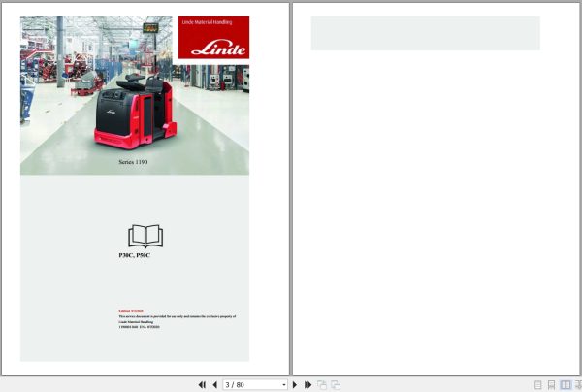The image size is (582, 392).
Task: Jump to the last page
Action: (307, 385)
